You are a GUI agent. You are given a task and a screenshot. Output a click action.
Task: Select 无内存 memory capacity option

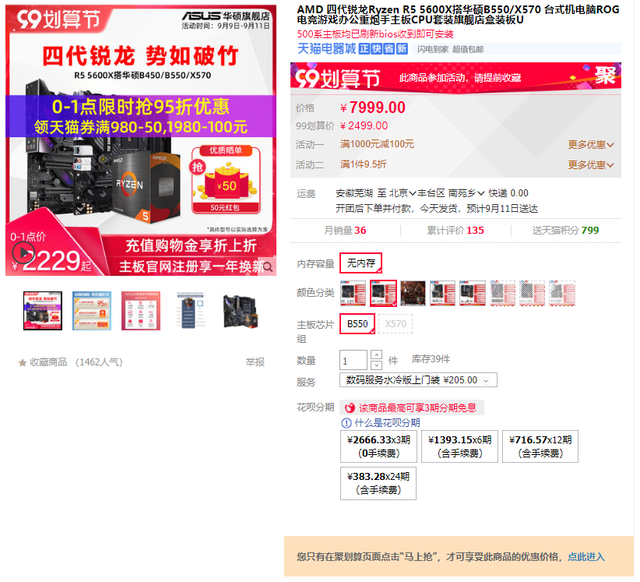pyautogui.click(x=361, y=263)
